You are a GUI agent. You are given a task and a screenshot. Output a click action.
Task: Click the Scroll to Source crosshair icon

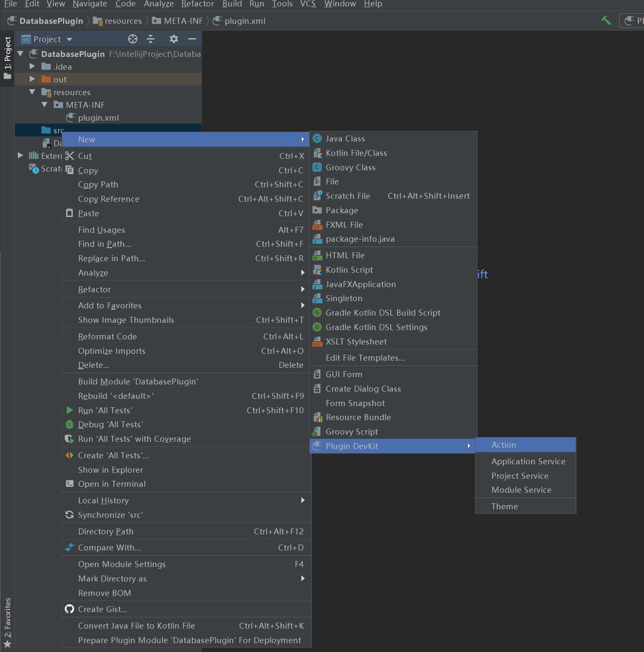point(133,39)
